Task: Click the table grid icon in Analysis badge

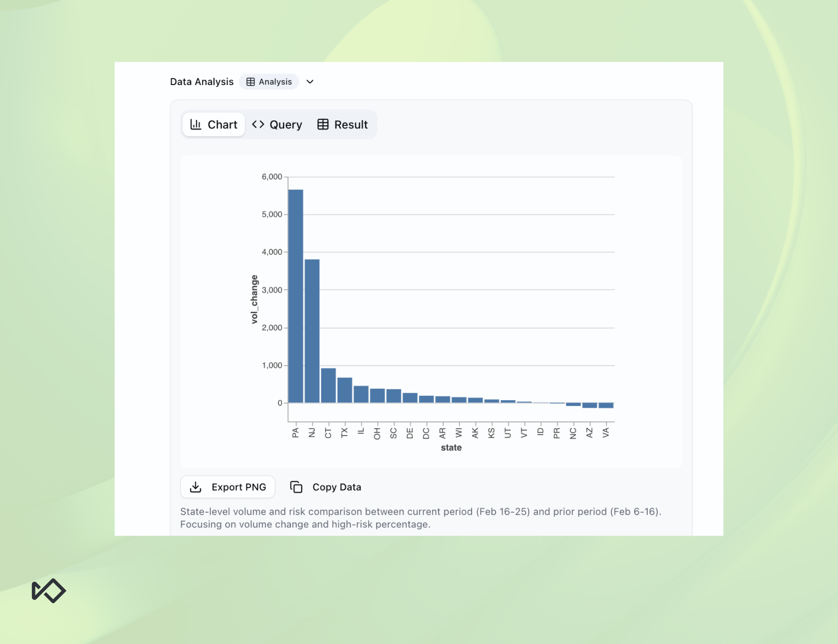Action: (251, 82)
